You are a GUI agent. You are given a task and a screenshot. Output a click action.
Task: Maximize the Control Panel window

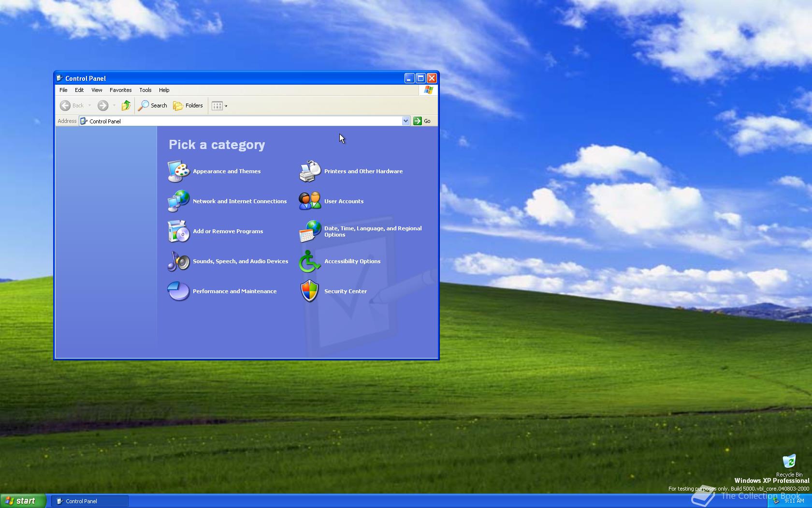(420, 78)
